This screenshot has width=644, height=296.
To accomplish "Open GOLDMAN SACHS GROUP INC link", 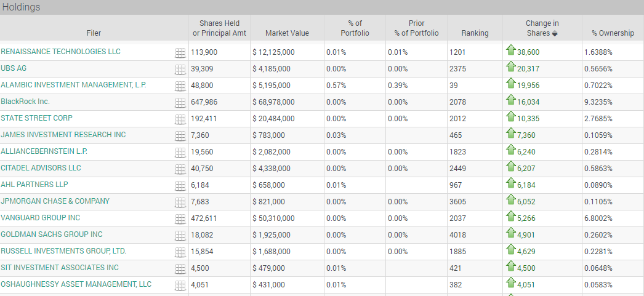I will (x=52, y=234).
